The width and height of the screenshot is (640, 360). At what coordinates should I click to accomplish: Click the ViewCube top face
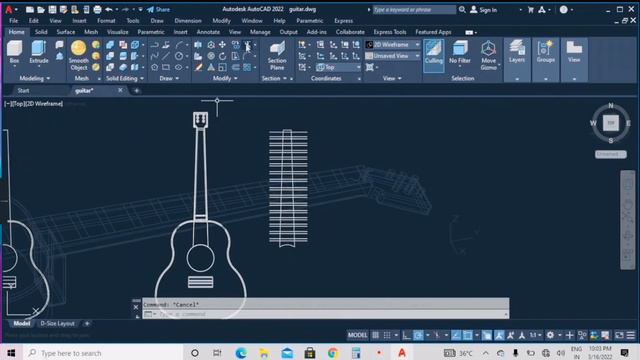(x=611, y=122)
